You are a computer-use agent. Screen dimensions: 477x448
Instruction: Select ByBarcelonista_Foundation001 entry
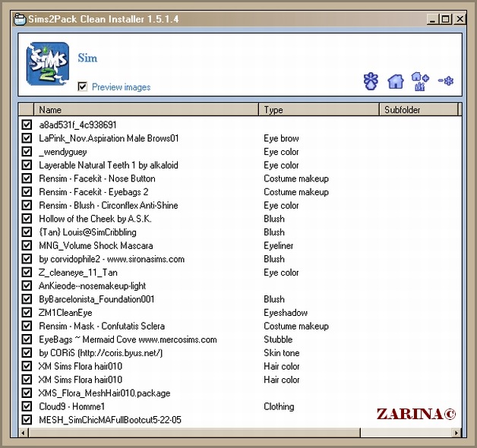(96, 299)
